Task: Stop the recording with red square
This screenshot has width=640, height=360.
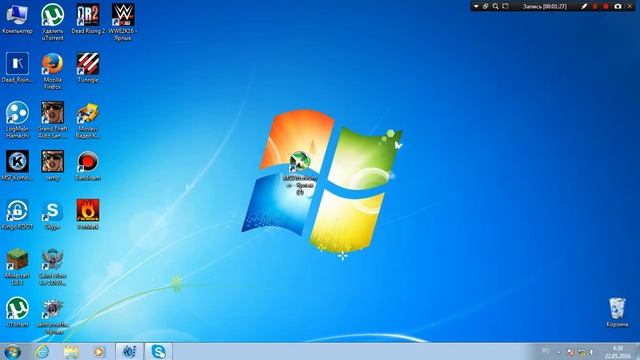Action: pyautogui.click(x=606, y=7)
